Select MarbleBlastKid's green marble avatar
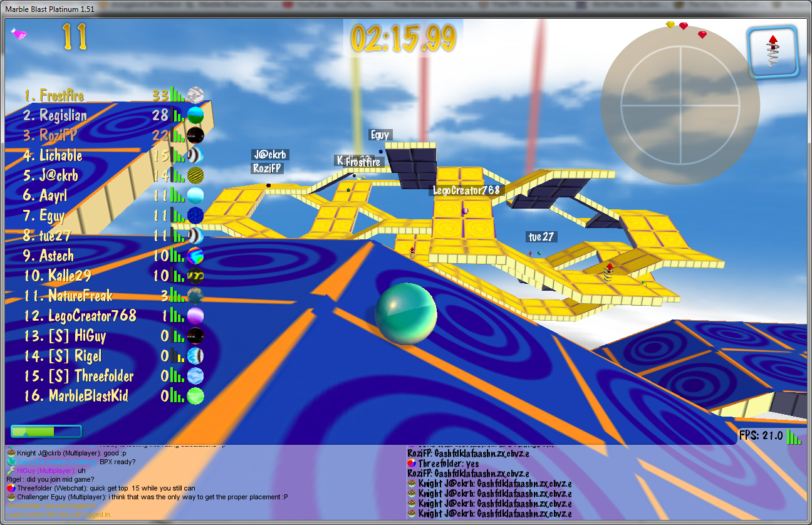The height and width of the screenshot is (525, 812). click(x=195, y=396)
